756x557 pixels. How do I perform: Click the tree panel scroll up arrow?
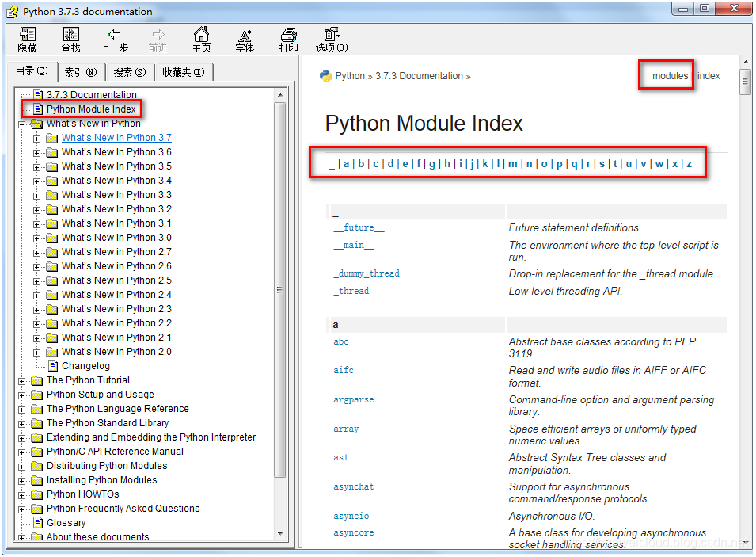[280, 95]
